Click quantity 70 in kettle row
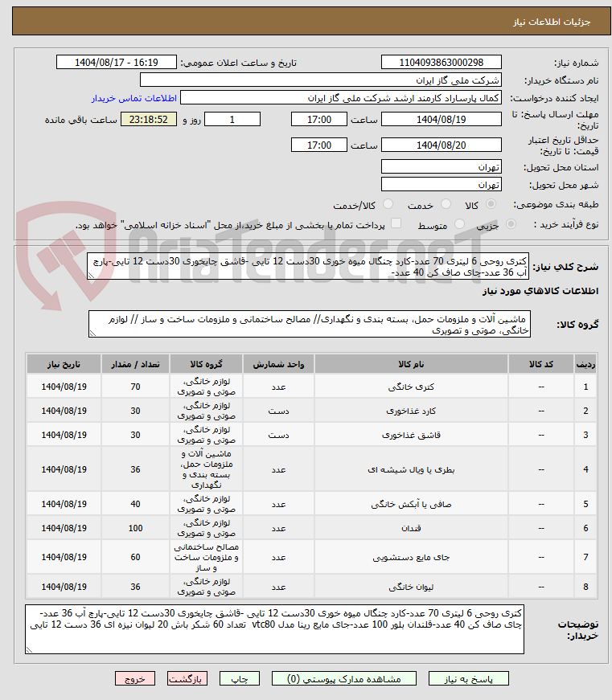612x700 pixels. pyautogui.click(x=135, y=387)
